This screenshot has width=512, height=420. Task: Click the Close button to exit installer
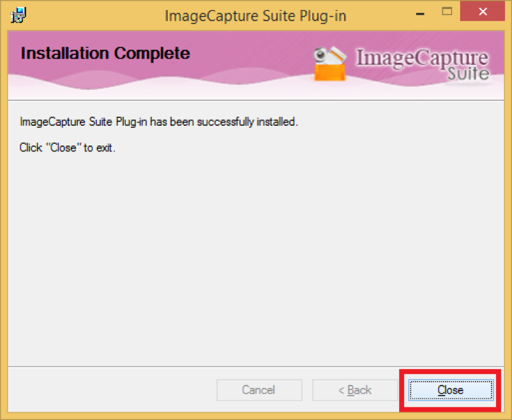click(x=451, y=390)
